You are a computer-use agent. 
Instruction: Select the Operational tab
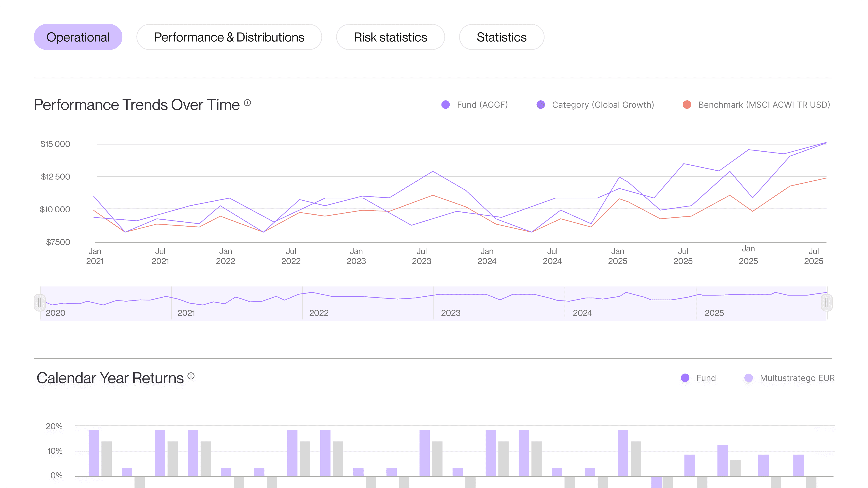[x=78, y=37]
